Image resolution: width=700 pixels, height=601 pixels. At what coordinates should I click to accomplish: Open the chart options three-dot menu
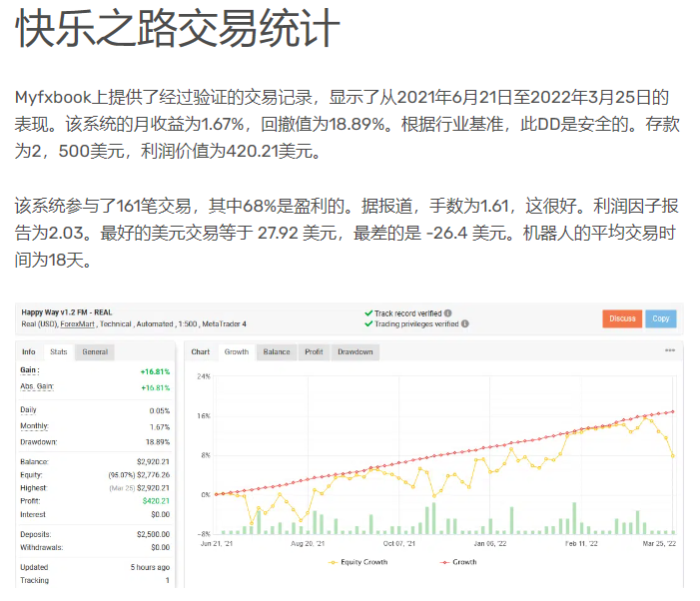670,351
